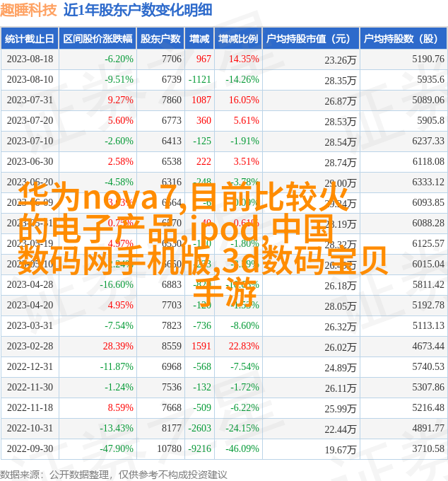
Task: Click the 趣睡科技 stock name in title
Action: coord(28,10)
